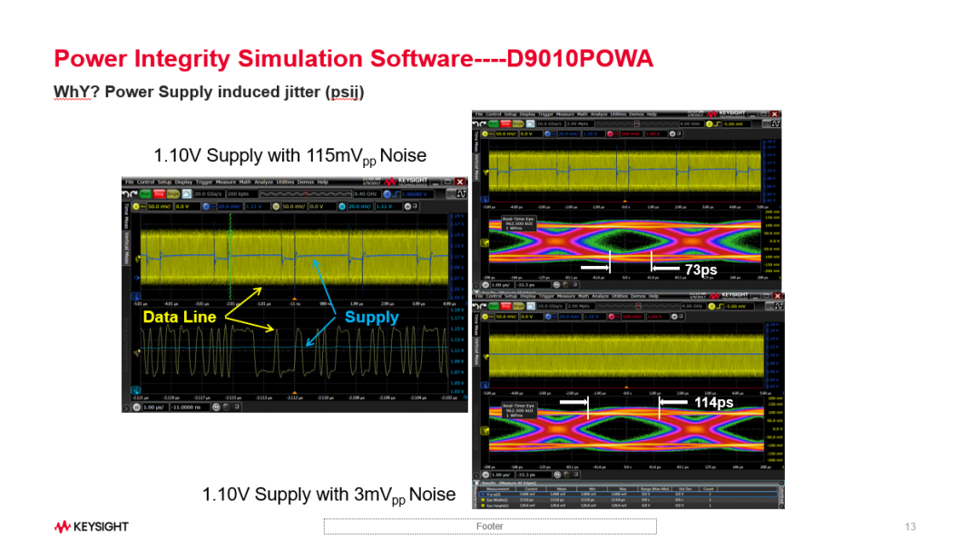Screen dimensions: 980x550
Task: Click redo arrow in left oscilloscope window toolbar
Action: pyautogui.click(x=134, y=193)
